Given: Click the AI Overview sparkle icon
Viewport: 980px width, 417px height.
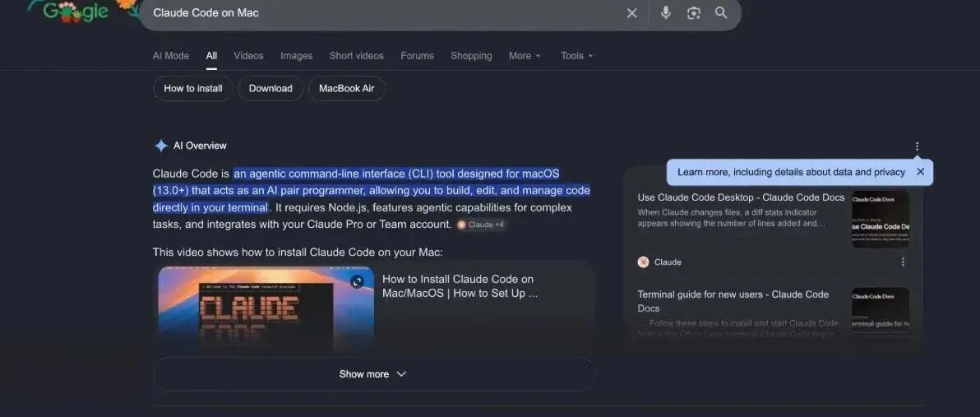Looking at the screenshot, I should tap(160, 146).
